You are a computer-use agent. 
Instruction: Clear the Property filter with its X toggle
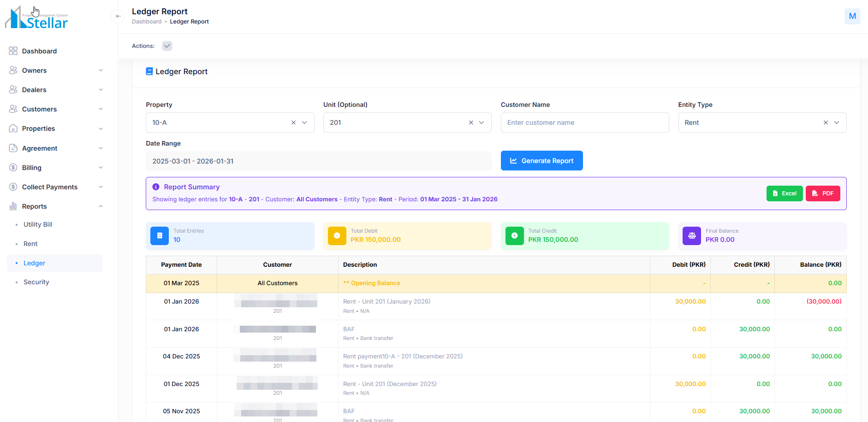(x=293, y=123)
